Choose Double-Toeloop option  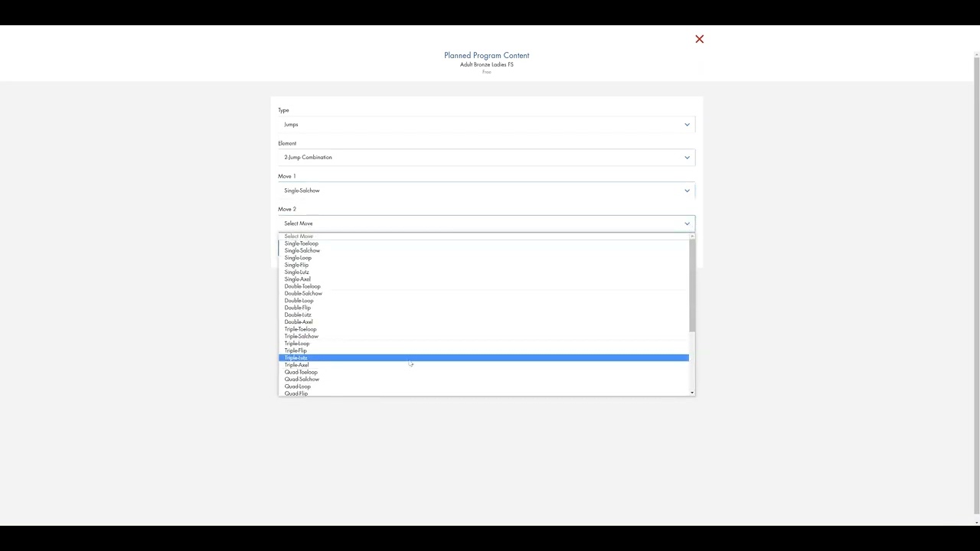click(483, 286)
